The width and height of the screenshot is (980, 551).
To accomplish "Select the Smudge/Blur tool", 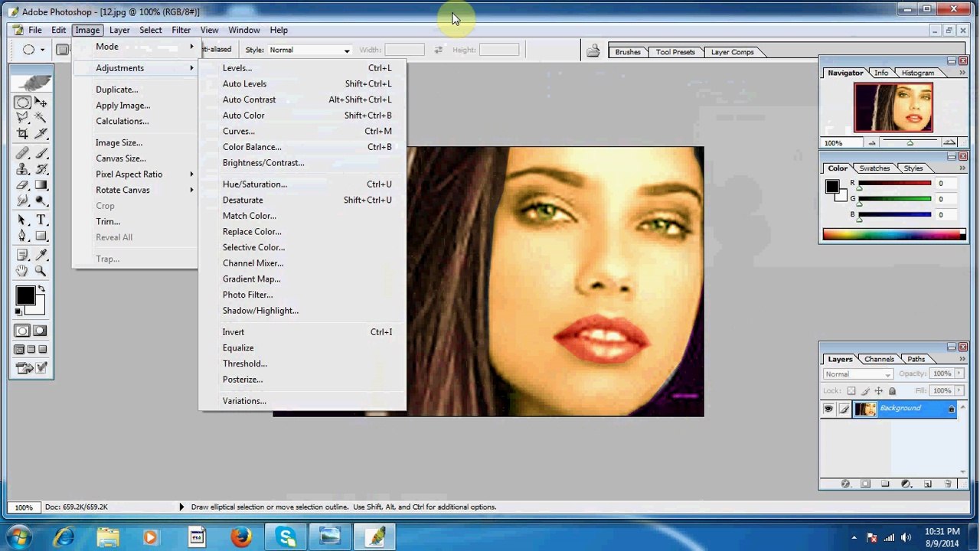I will click(22, 201).
